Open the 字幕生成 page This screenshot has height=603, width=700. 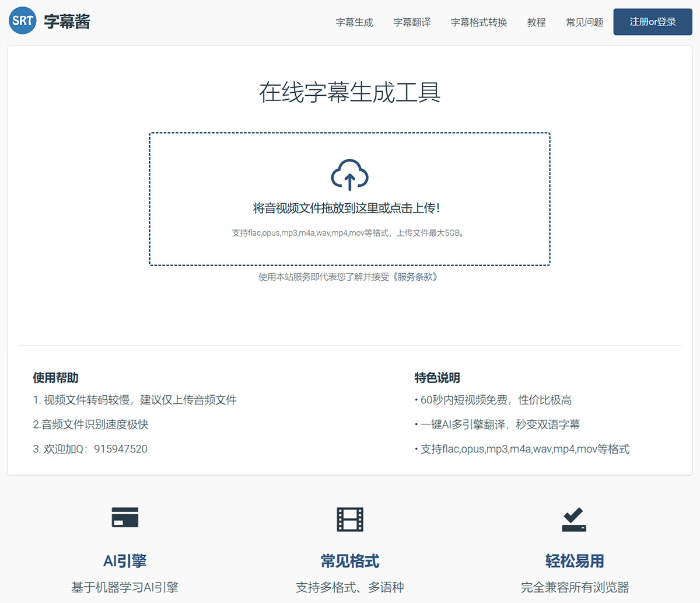point(355,22)
